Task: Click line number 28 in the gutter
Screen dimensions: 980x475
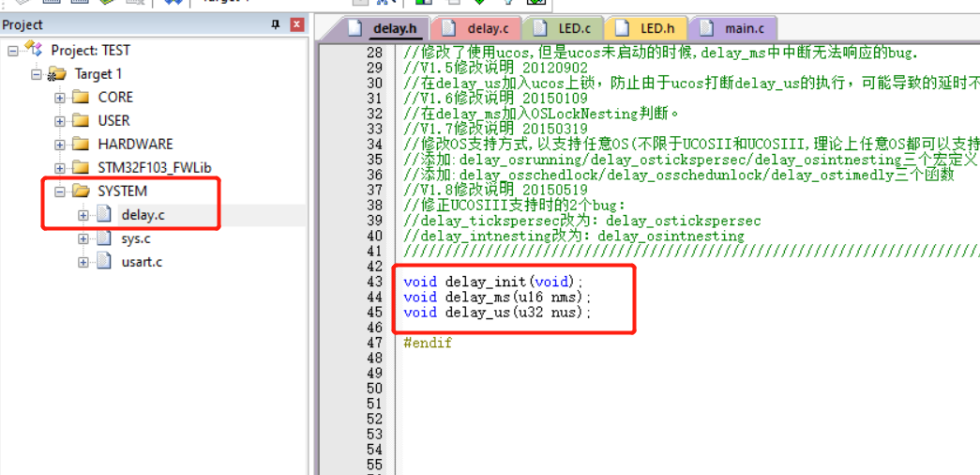Action: click(x=373, y=53)
